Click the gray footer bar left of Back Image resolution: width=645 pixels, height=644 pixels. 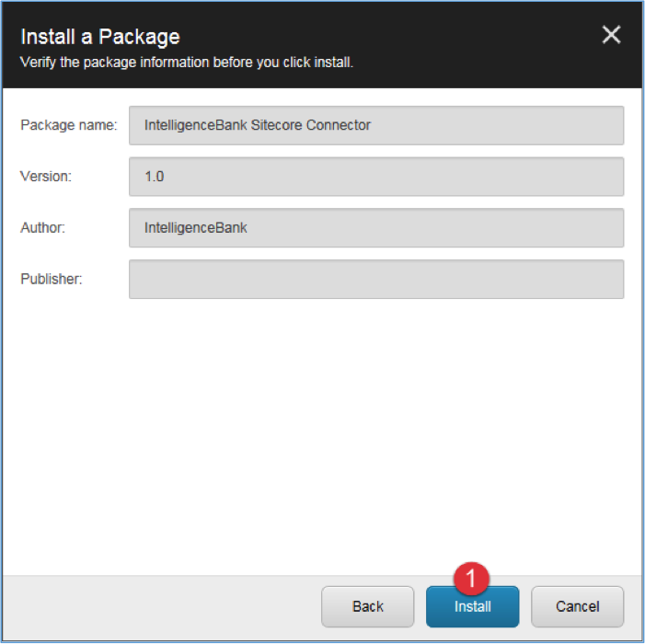point(160,606)
